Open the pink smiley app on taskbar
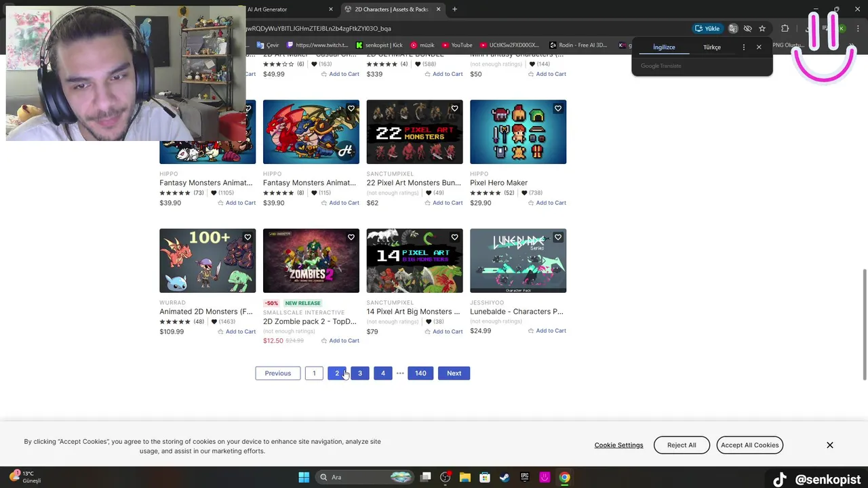The height and width of the screenshot is (488, 868). click(x=545, y=477)
